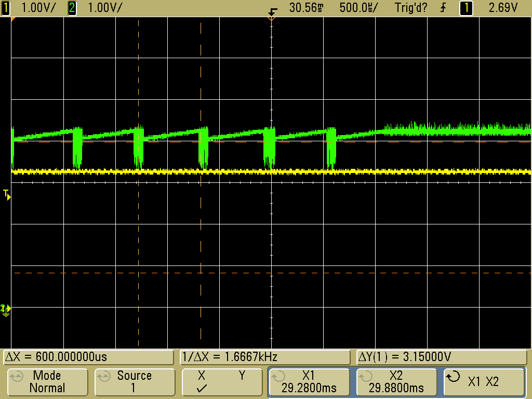Toggle X Y cursor axis softkey
The height and width of the screenshot is (399, 532).
click(222, 382)
